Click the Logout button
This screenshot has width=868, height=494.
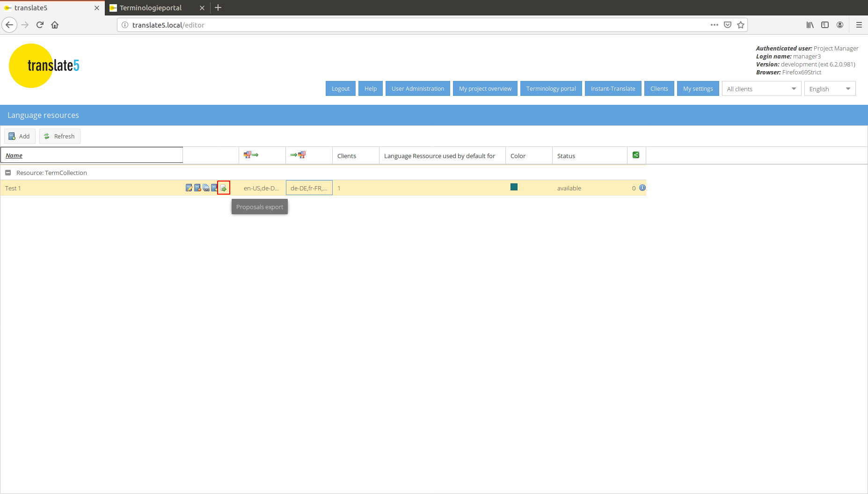(x=341, y=88)
